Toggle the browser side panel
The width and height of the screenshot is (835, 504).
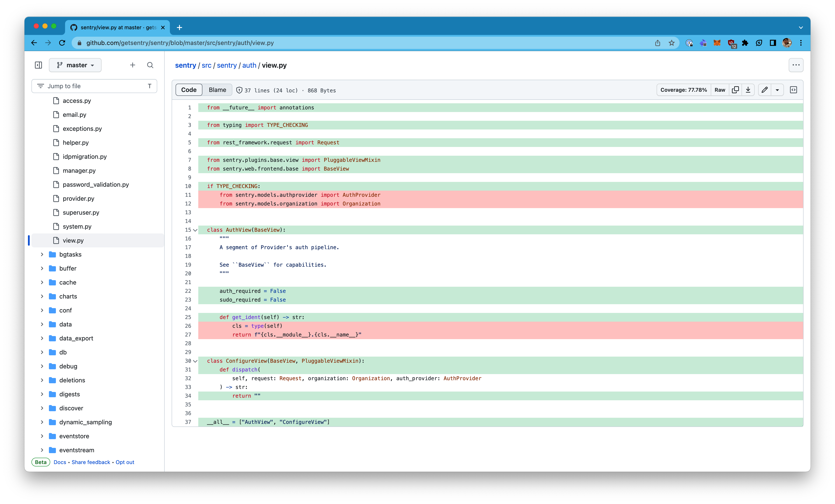click(773, 43)
